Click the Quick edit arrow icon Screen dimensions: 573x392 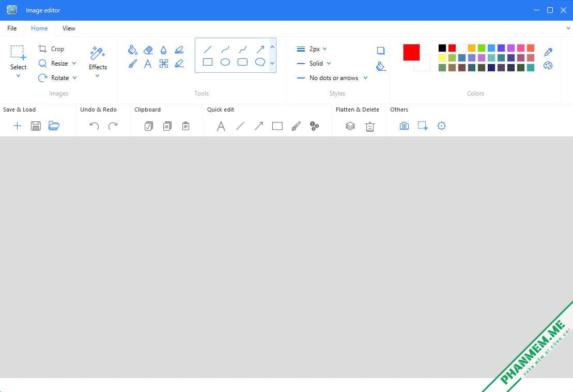coord(259,126)
